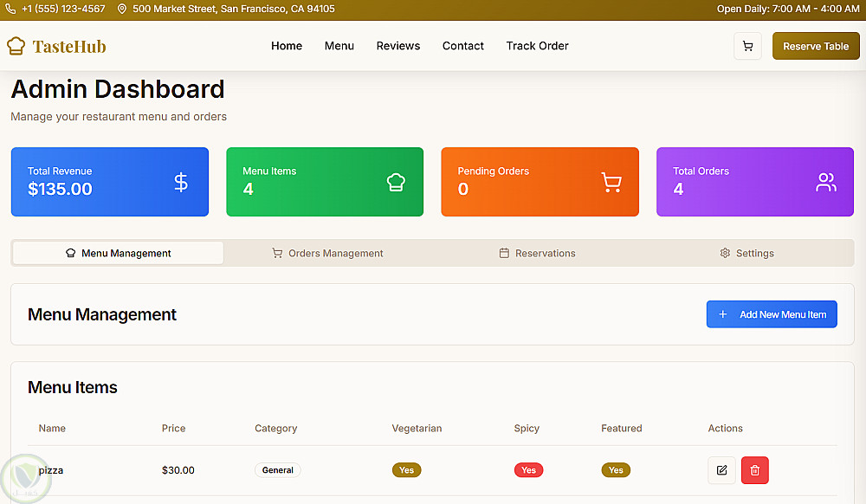The width and height of the screenshot is (866, 504).
Task: Click the Name column header
Action: [x=52, y=429]
